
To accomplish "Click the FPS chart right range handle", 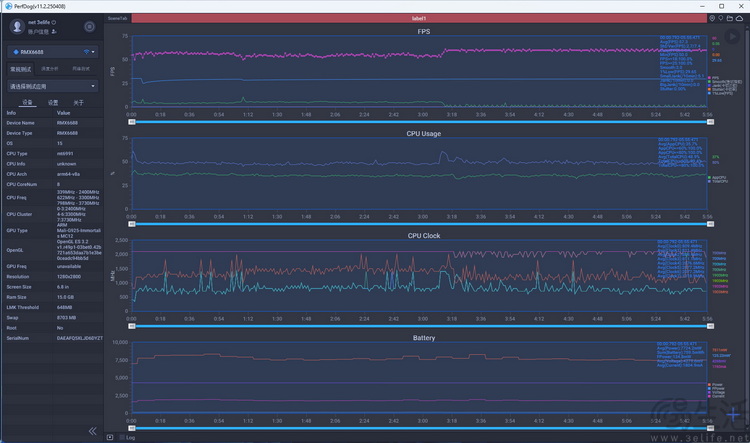I will tap(710, 122).
